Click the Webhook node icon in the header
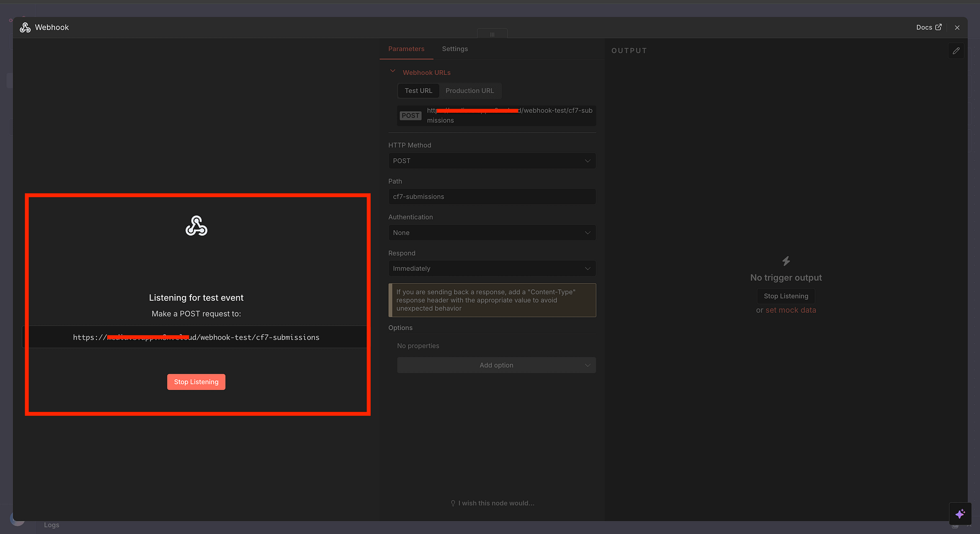 point(25,28)
